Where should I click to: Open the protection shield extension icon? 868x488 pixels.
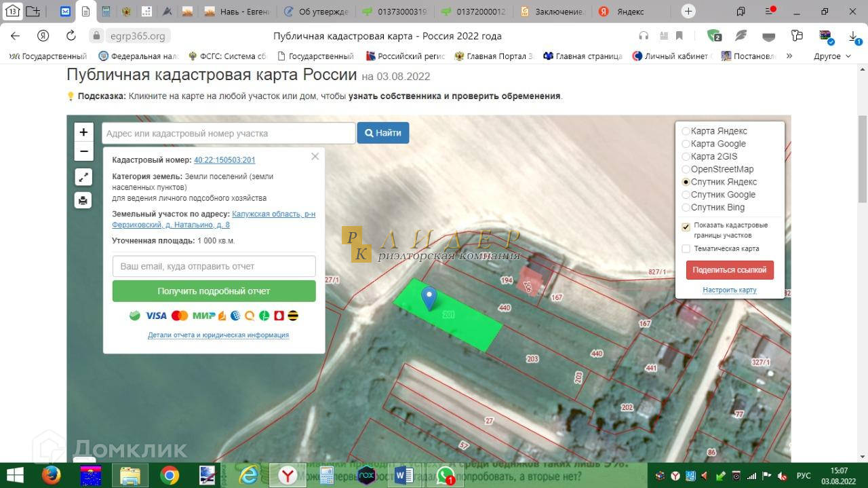click(713, 36)
